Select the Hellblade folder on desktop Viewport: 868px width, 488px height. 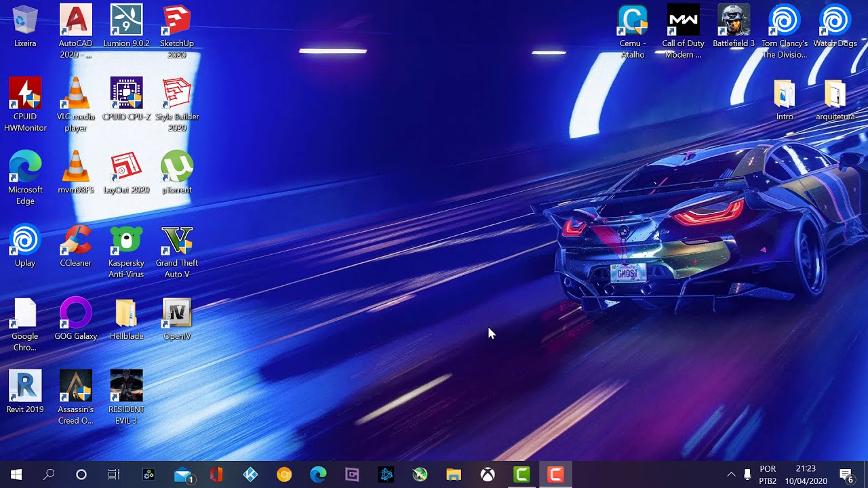click(126, 319)
